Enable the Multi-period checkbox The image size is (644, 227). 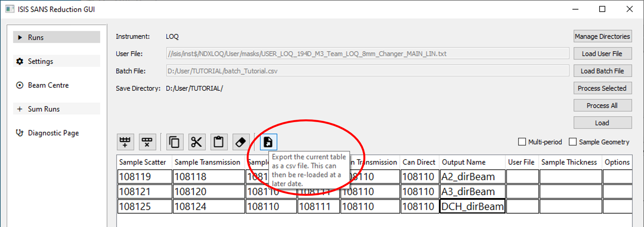522,142
